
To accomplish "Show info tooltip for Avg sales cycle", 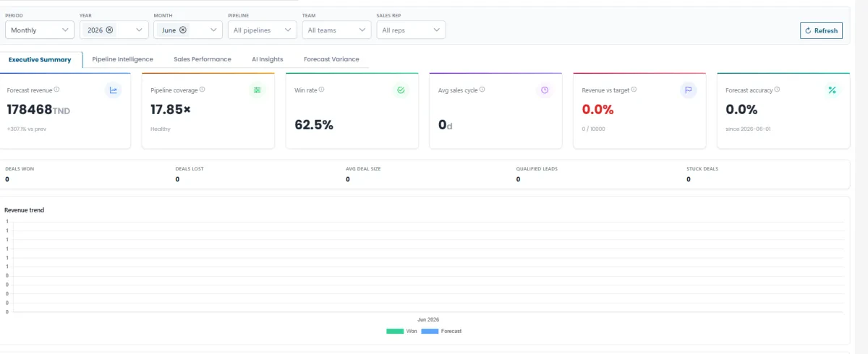I will pyautogui.click(x=482, y=90).
